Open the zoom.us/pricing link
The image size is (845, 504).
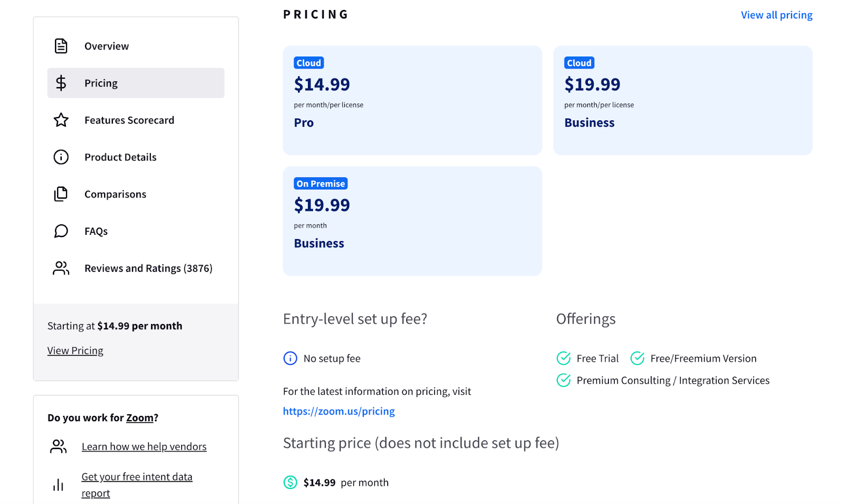[339, 411]
